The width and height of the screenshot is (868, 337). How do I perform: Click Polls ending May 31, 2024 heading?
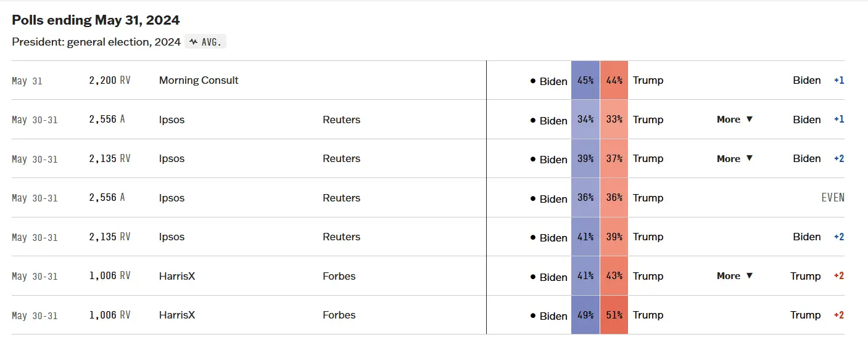pos(96,20)
